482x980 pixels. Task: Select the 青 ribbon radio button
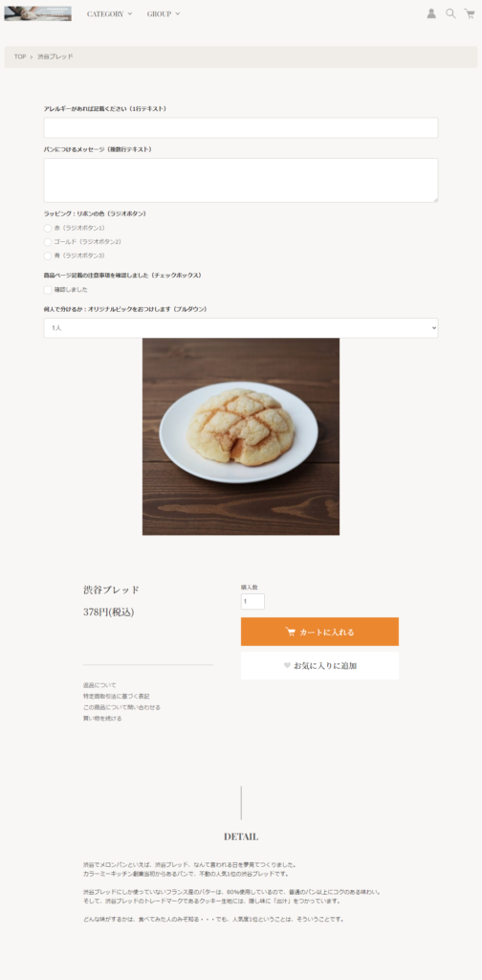[48, 256]
